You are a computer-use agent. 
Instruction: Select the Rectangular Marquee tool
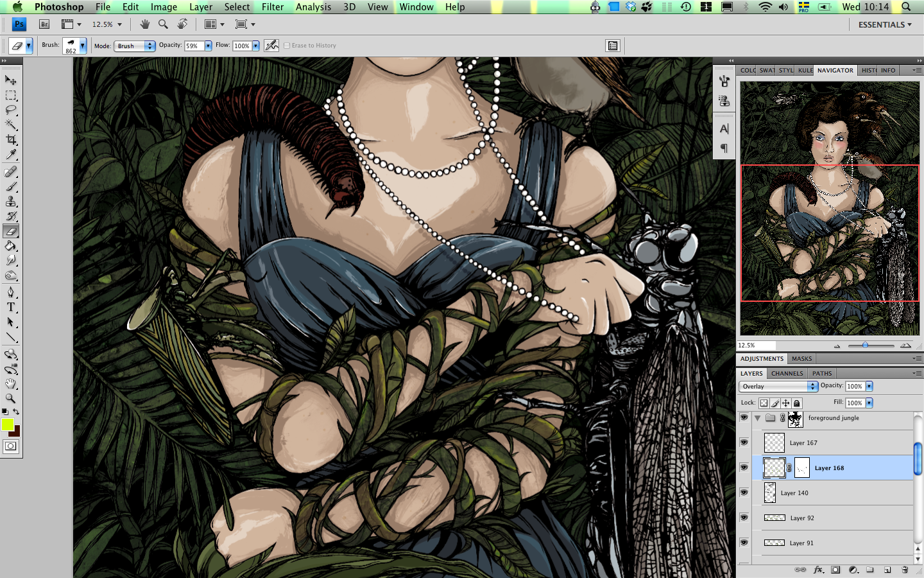pos(11,96)
